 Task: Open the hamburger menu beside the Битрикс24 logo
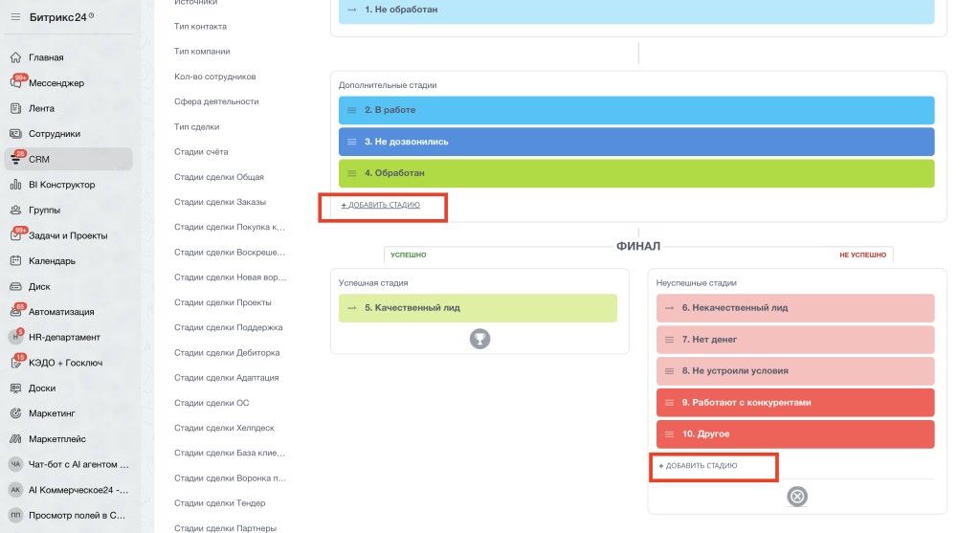click(x=15, y=17)
